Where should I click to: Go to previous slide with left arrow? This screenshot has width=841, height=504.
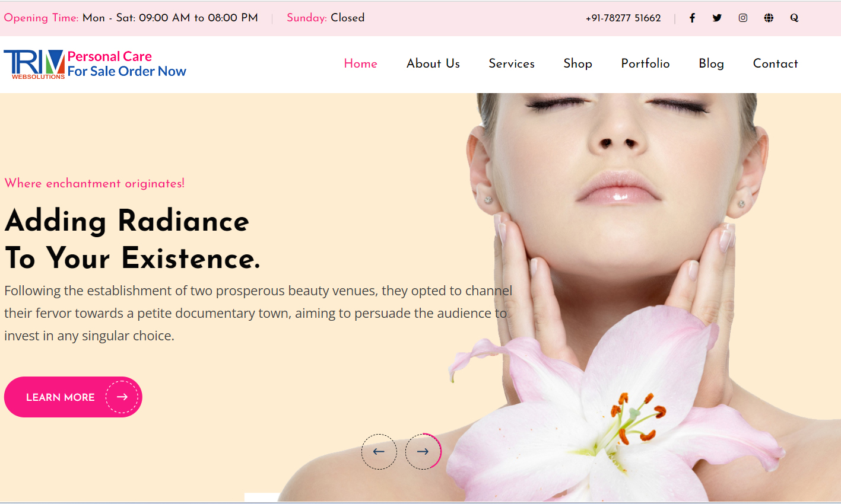point(379,452)
